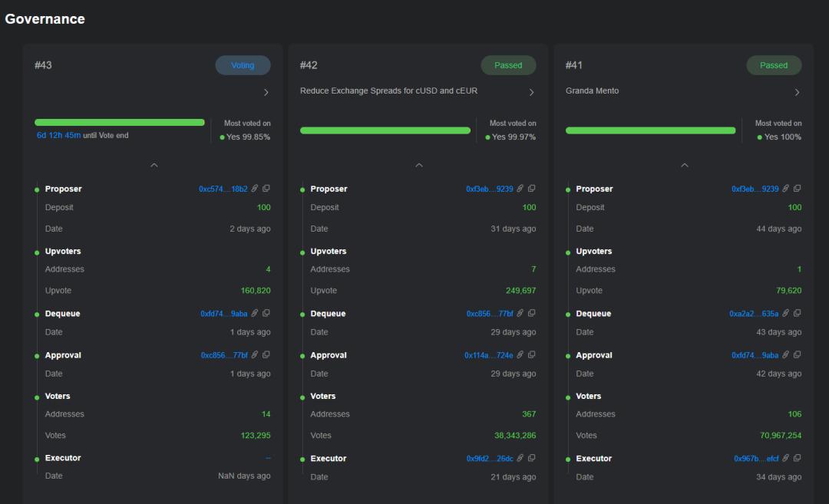The height and width of the screenshot is (504, 829).
Task: Open proposal #42 via right chevron
Action: pos(531,93)
